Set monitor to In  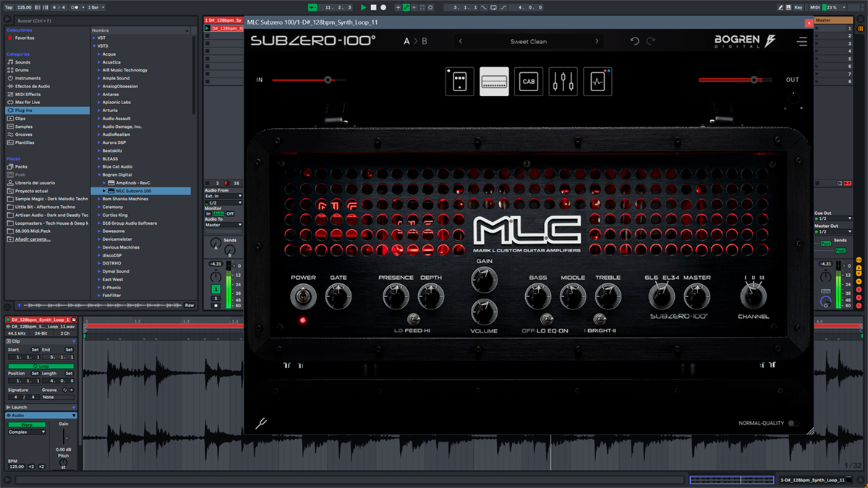click(208, 214)
